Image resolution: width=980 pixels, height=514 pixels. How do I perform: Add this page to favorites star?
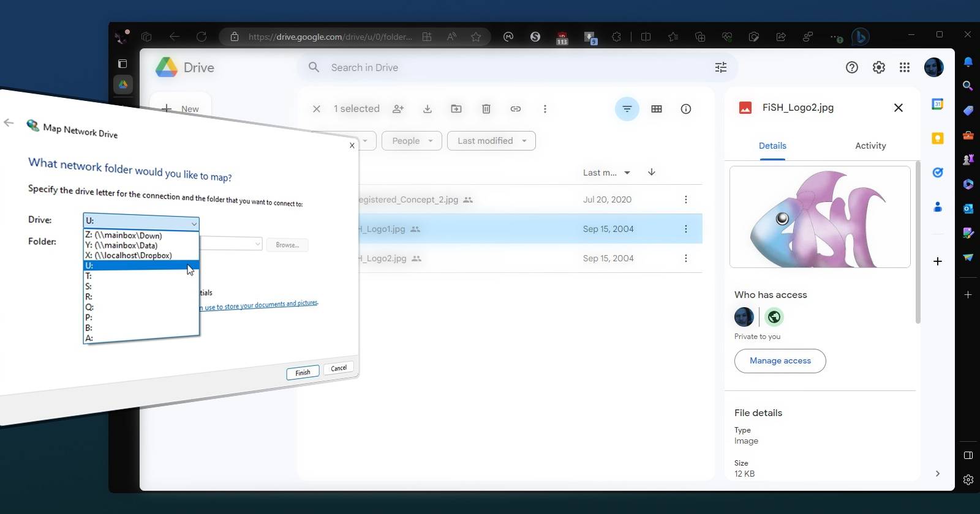tap(476, 37)
